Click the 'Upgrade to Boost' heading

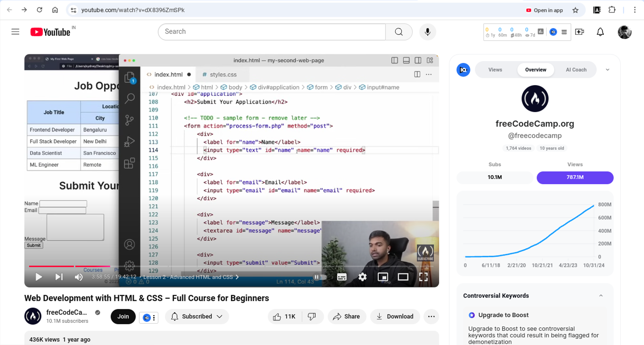[x=503, y=315]
